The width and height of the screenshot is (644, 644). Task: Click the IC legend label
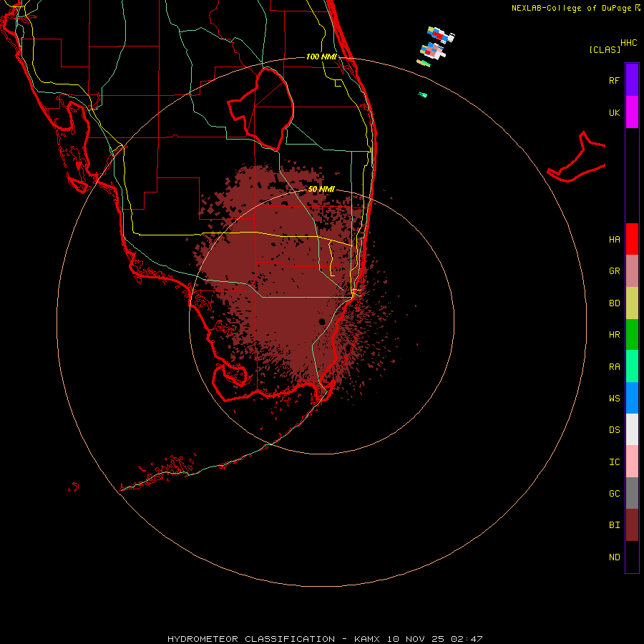coord(614,462)
